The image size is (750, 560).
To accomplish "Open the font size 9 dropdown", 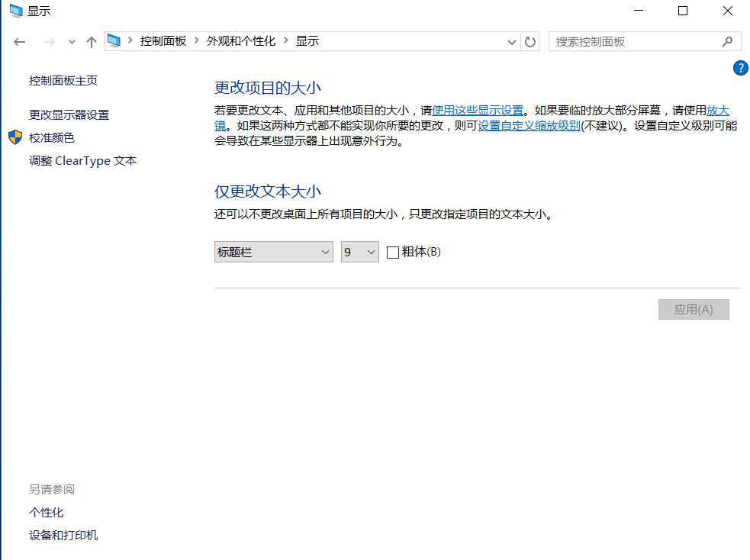I will click(x=359, y=252).
